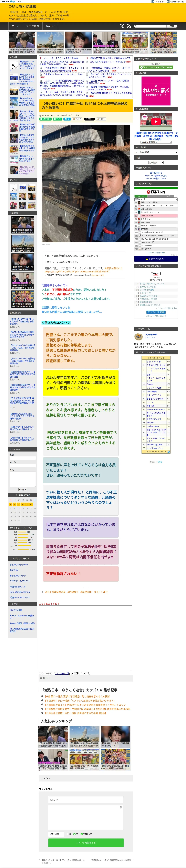Screen dimensions: 186x868
Task: Open the ブログ情報 navigation tab
Action: click(x=33, y=26)
